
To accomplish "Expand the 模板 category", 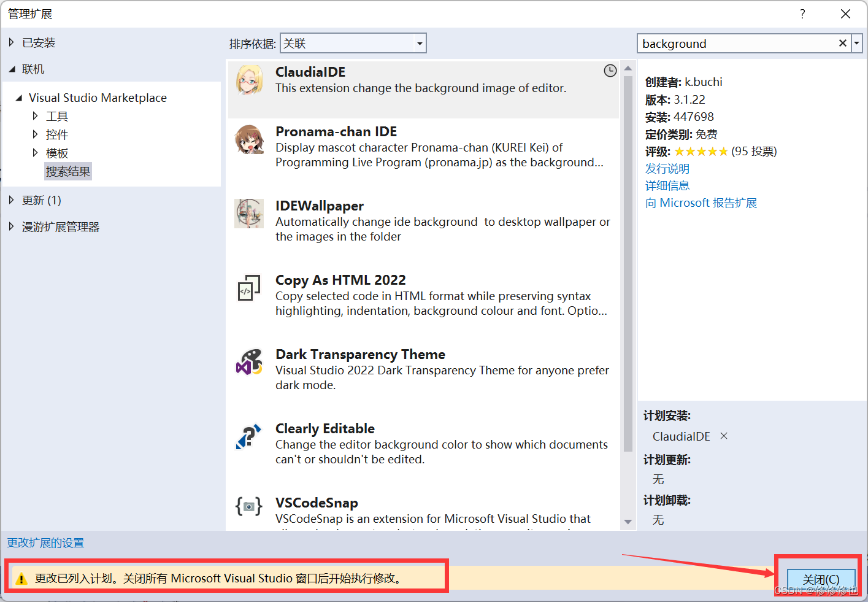I will (35, 153).
